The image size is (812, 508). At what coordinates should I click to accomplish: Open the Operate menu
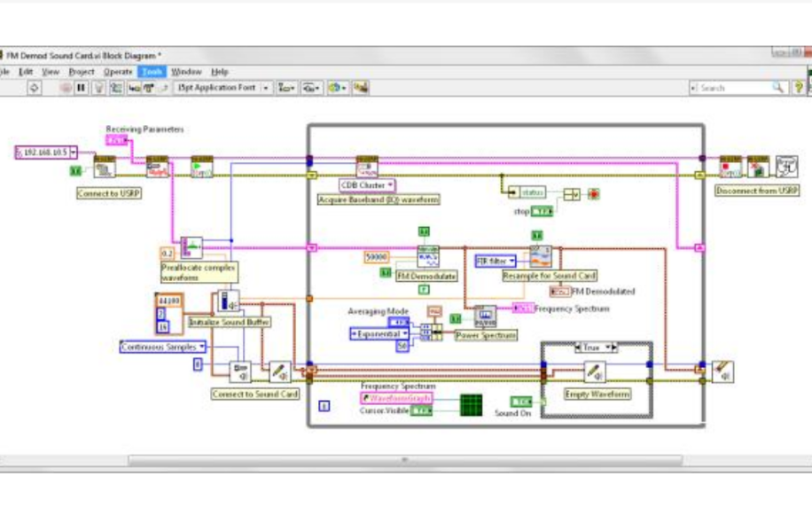click(x=118, y=72)
